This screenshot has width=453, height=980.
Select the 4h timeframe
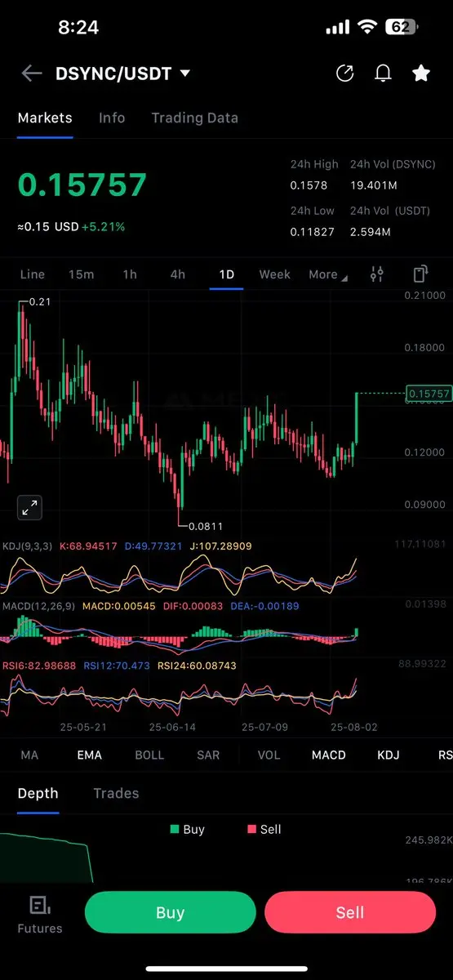(x=177, y=274)
